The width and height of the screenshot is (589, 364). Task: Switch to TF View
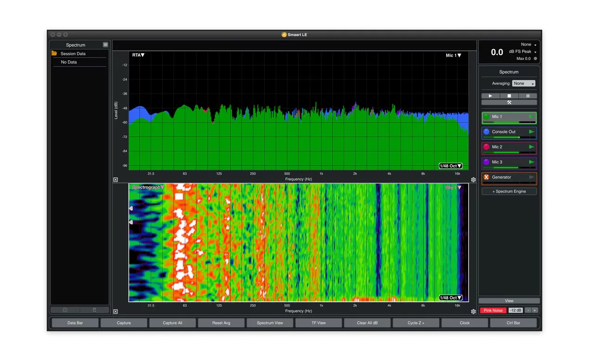(319, 323)
